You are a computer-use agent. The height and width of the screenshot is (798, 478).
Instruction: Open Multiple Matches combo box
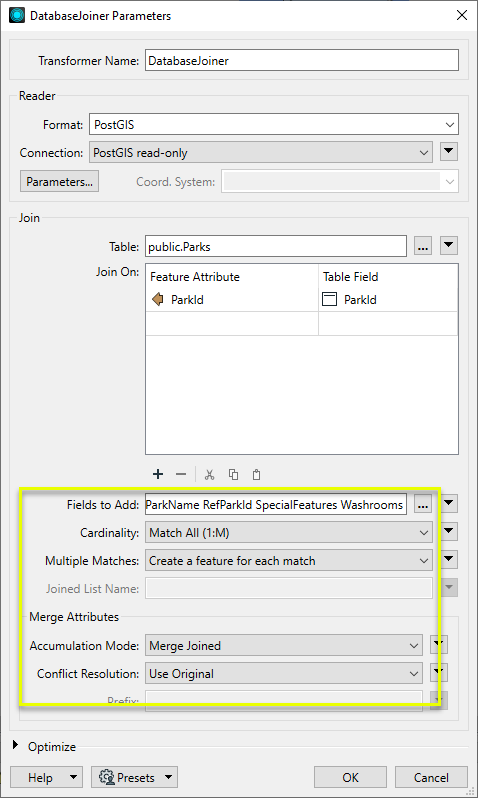coord(289,561)
